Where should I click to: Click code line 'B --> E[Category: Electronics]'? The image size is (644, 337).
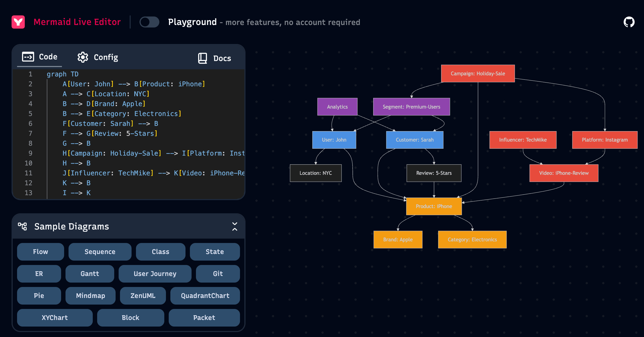coord(122,114)
